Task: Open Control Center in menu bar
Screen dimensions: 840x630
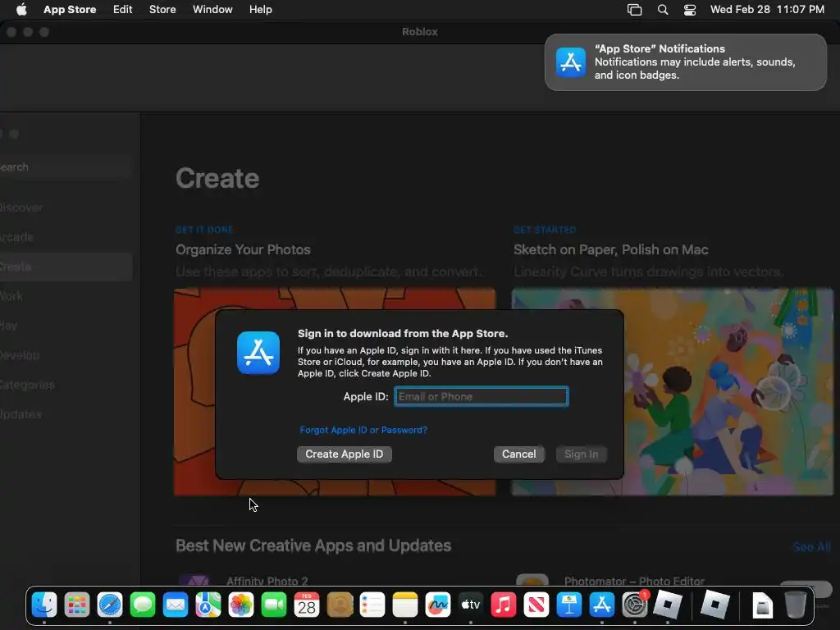Action: pyautogui.click(x=690, y=10)
